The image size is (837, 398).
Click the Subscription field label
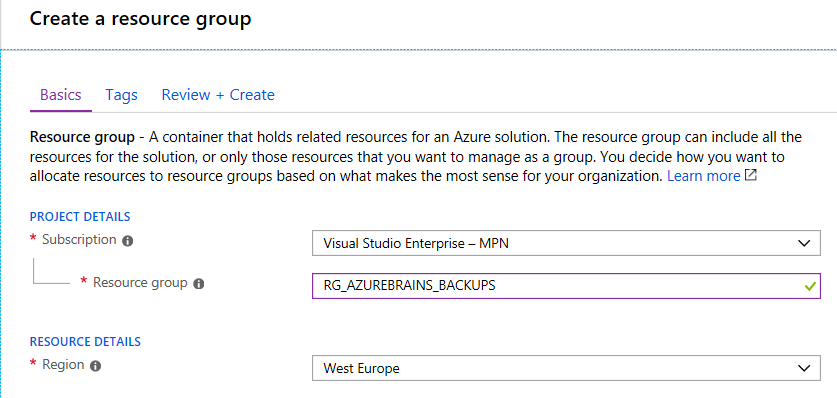79,240
